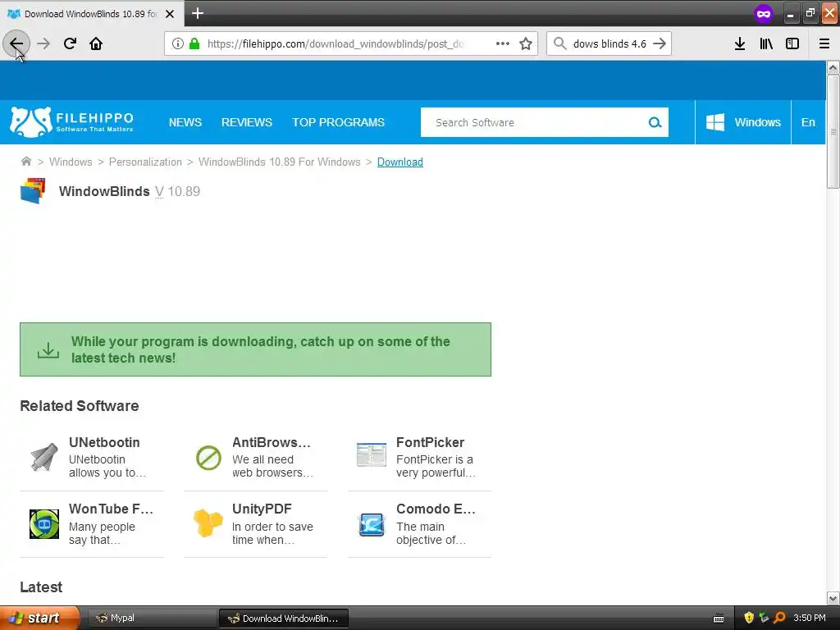
Task: Click the browser search box text
Action: (609, 44)
